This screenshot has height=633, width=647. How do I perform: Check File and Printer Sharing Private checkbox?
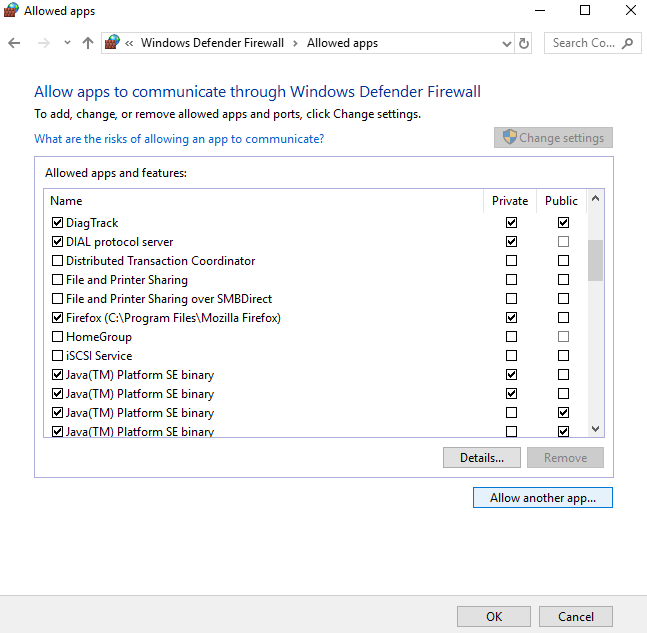pyautogui.click(x=511, y=279)
